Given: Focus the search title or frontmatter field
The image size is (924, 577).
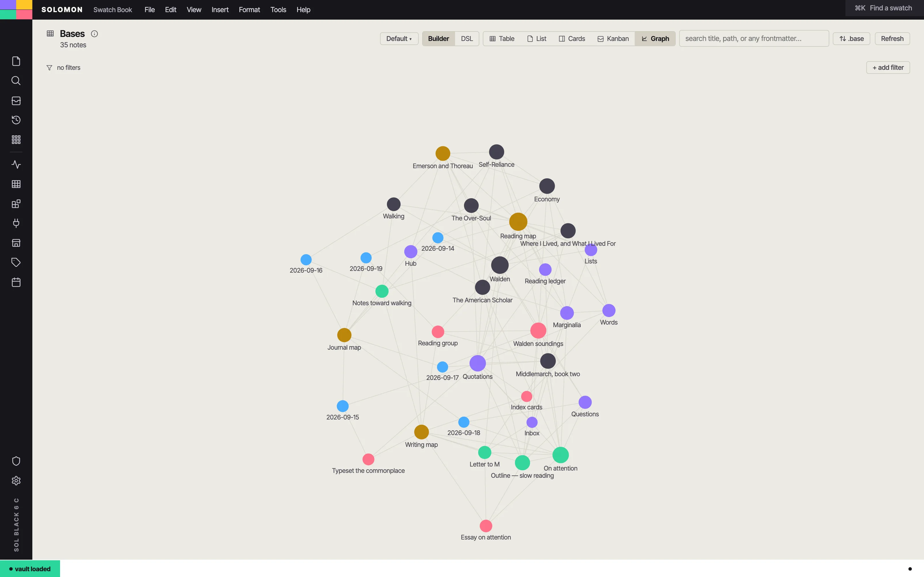Looking at the screenshot, I should click(x=754, y=39).
